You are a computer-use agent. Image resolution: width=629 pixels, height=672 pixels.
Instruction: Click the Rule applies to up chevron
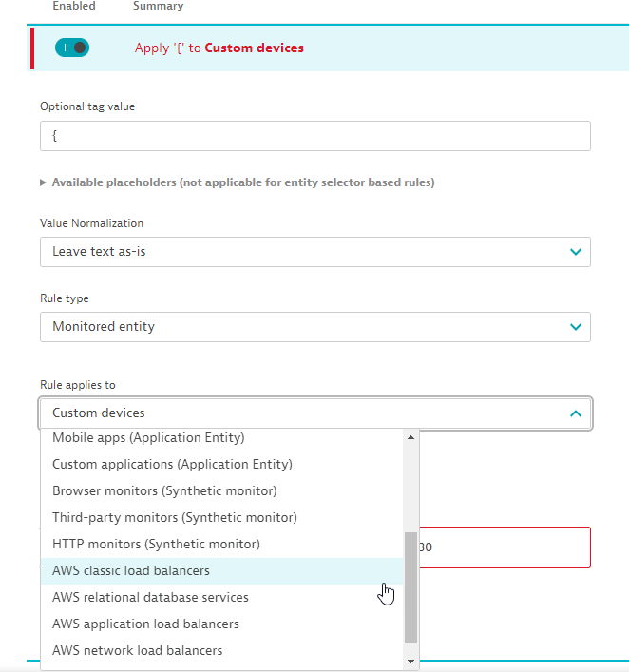575,413
